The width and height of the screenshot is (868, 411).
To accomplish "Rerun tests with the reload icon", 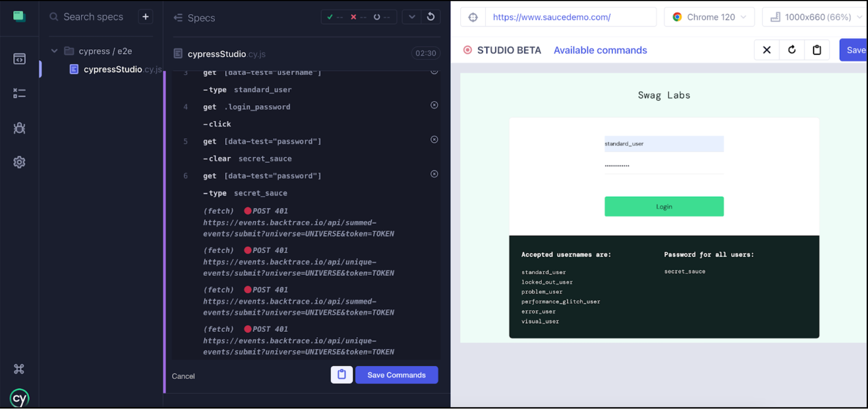I will coord(431,17).
